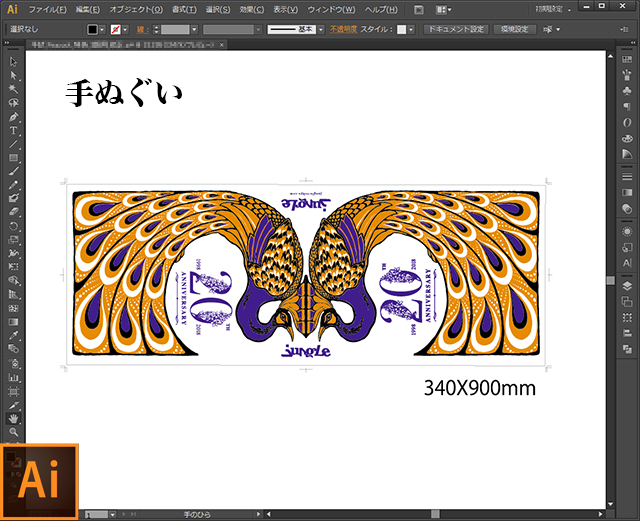The image size is (640, 521).
Task: Open the Color palette panel icon
Action: [627, 139]
